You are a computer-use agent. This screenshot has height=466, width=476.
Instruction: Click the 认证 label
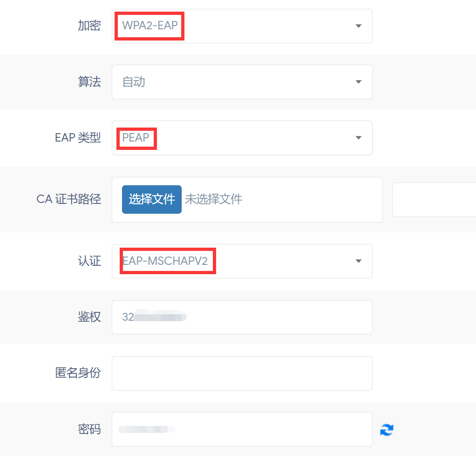point(89,261)
